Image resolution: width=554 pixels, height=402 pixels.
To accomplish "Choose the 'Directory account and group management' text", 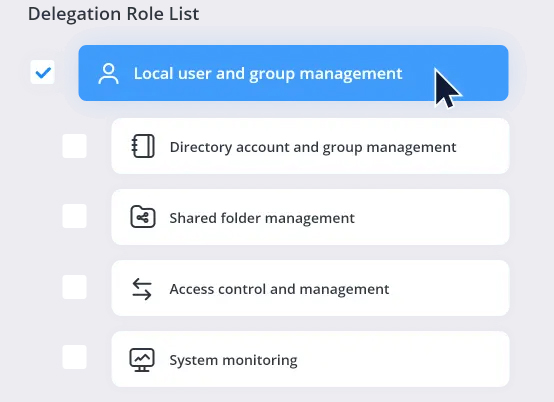I will (313, 148).
